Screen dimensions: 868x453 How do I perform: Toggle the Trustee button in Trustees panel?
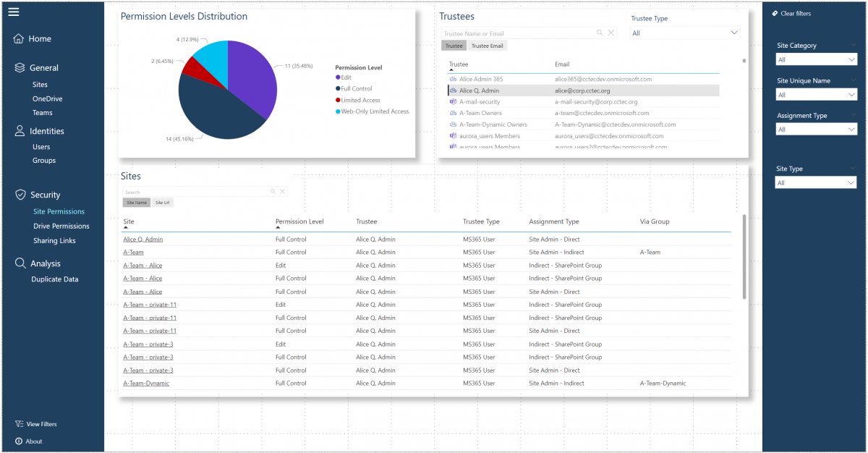pyautogui.click(x=454, y=45)
